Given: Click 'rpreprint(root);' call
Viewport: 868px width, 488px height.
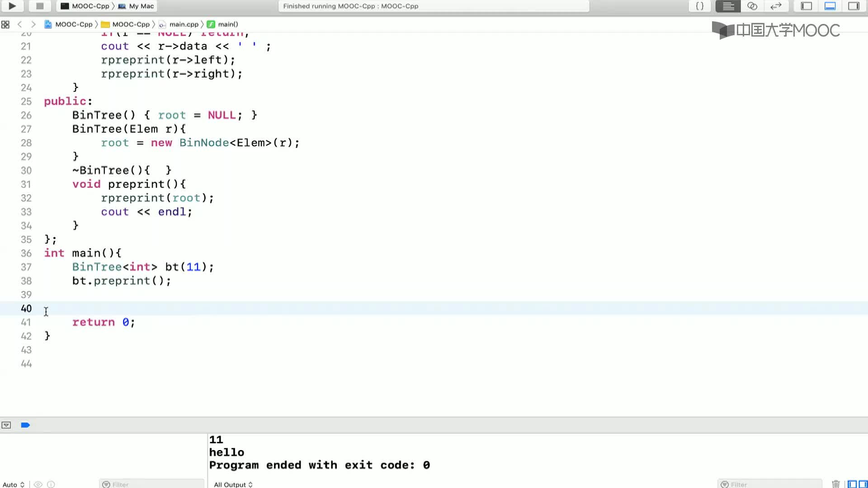Looking at the screenshot, I should pos(157,198).
